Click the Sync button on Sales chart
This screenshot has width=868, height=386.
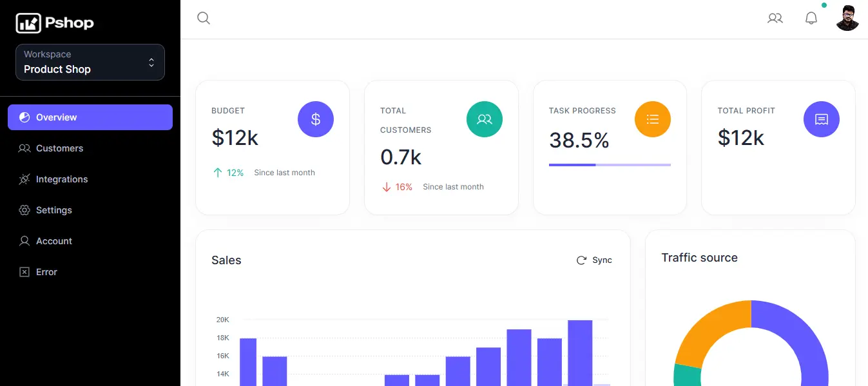594,260
